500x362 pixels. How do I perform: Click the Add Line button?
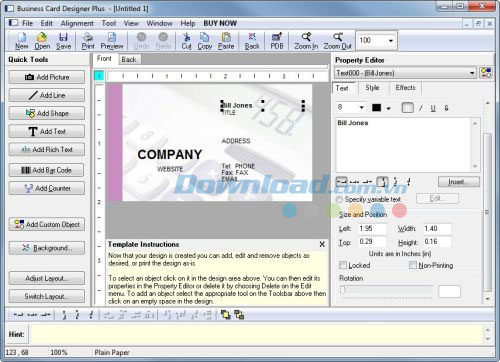(47, 95)
